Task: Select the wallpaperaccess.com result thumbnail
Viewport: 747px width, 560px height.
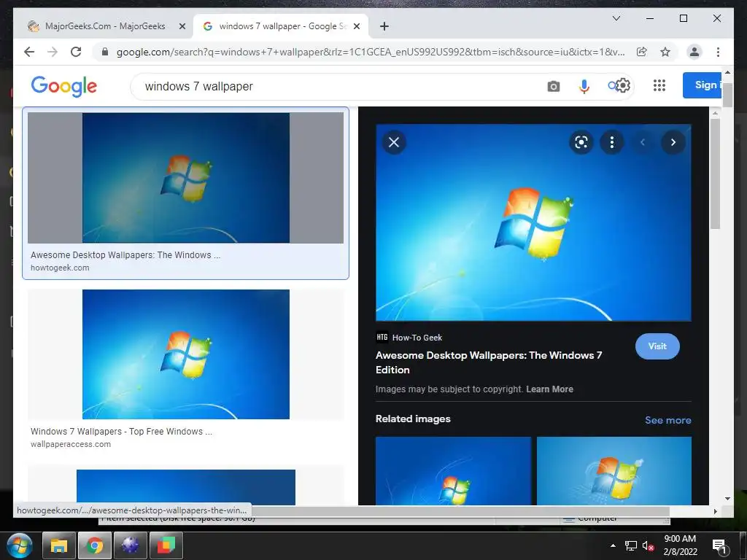Action: 186,354
